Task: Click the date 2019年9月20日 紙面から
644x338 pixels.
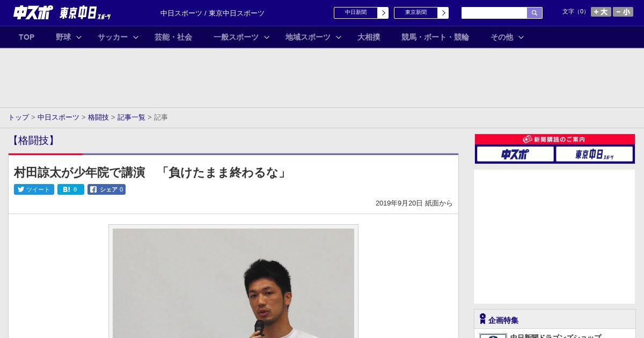Action: click(414, 203)
